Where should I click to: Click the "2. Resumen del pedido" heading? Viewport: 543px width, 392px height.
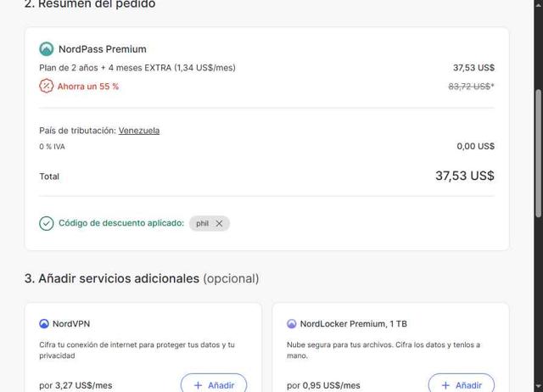[x=90, y=4]
